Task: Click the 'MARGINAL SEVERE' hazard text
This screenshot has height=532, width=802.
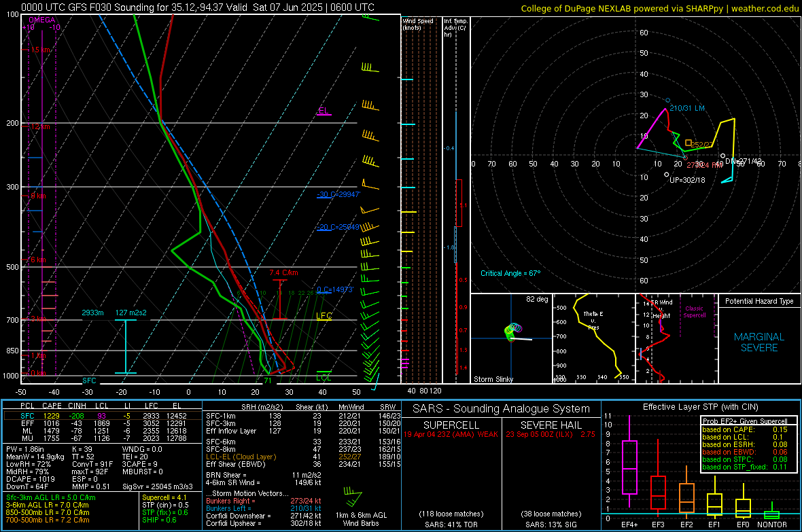Action: coord(759,342)
